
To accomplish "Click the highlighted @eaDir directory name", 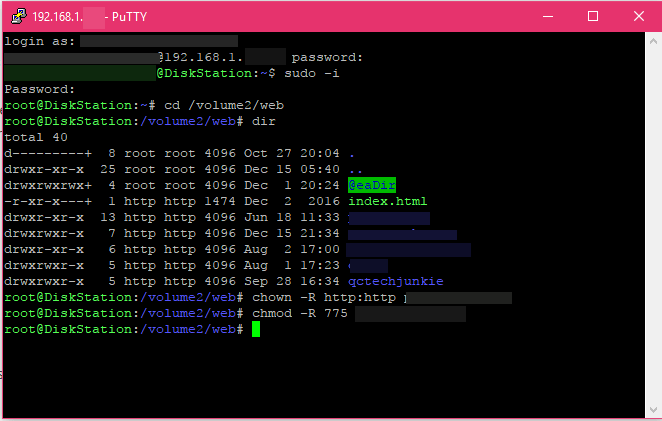I will tap(372, 185).
